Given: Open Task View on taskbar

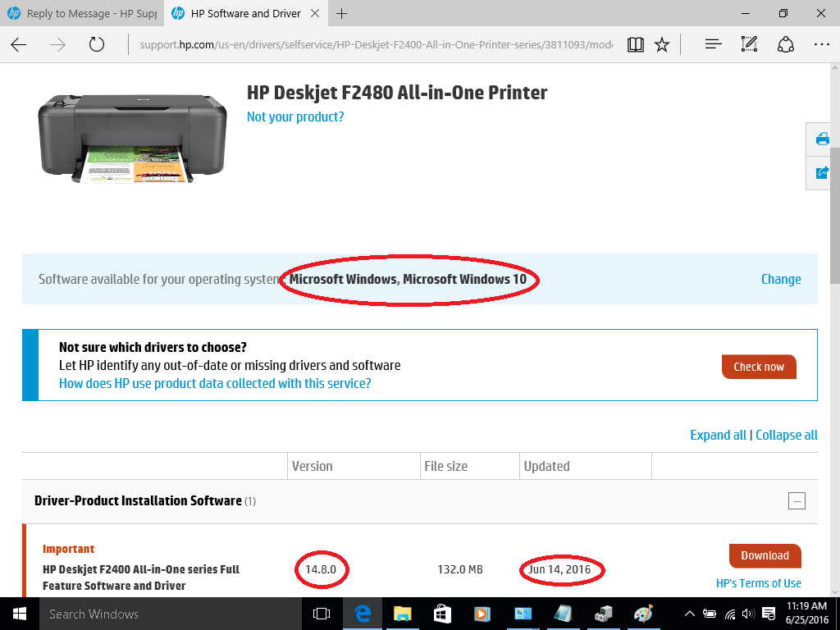Looking at the screenshot, I should point(322,614).
